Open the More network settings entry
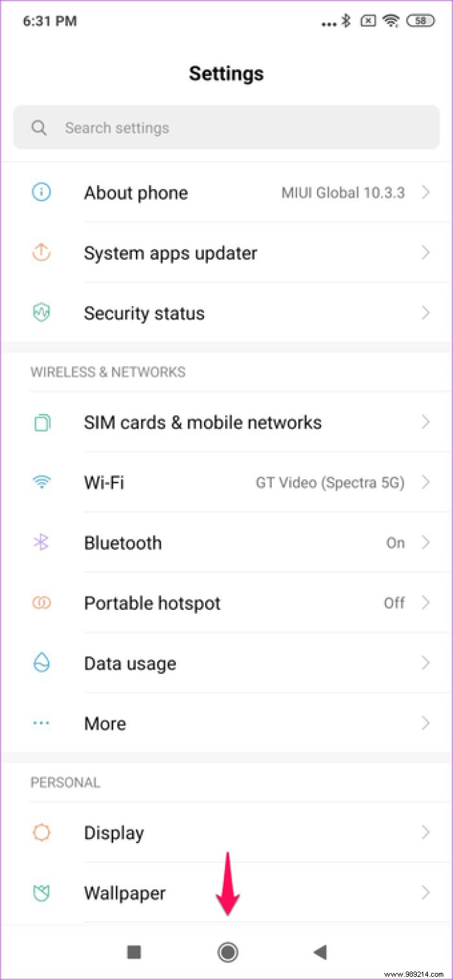 (226, 723)
